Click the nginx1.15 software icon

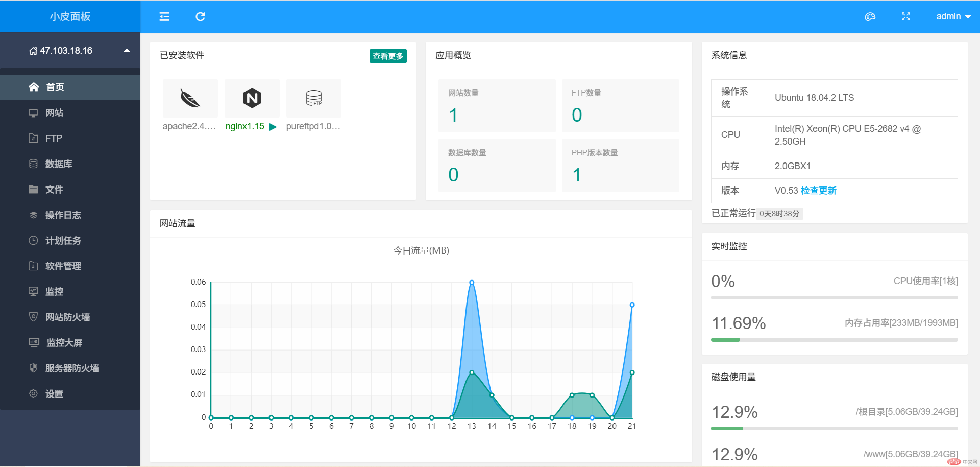pyautogui.click(x=252, y=98)
